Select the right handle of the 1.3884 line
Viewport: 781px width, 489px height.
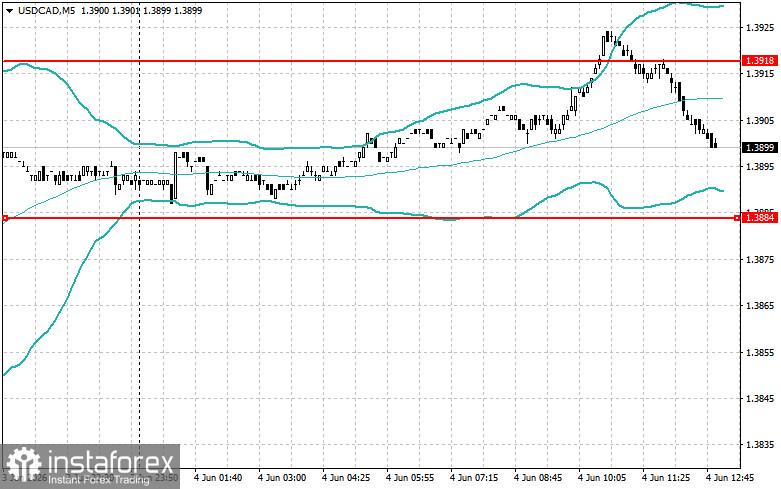coord(738,218)
